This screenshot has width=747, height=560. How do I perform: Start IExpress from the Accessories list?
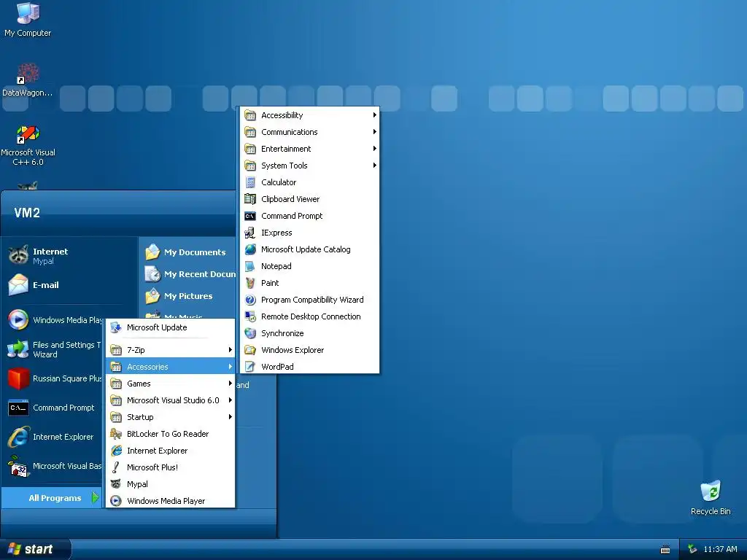pyautogui.click(x=309, y=233)
